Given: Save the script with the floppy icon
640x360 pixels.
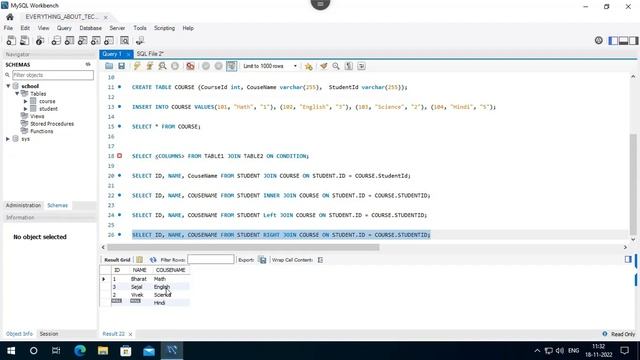Looking at the screenshot, I should point(122,66).
